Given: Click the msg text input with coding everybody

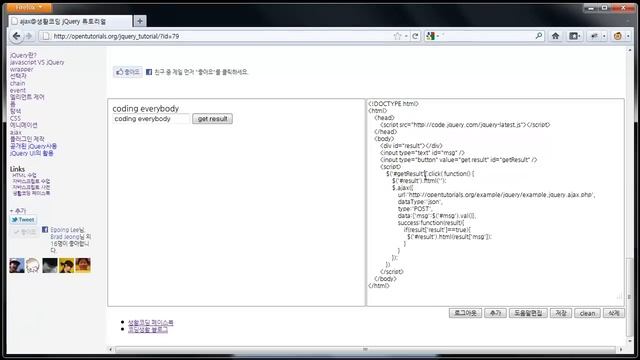Looking at the screenshot, I should tap(151, 119).
